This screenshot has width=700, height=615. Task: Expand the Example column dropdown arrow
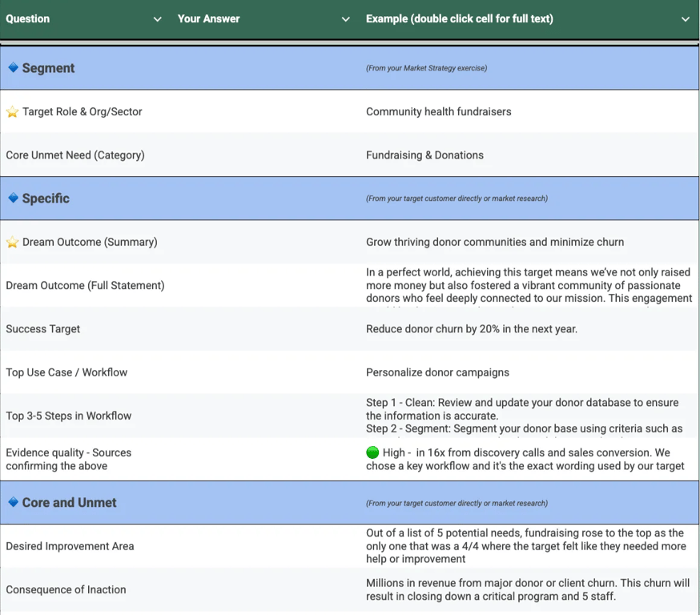[686, 19]
